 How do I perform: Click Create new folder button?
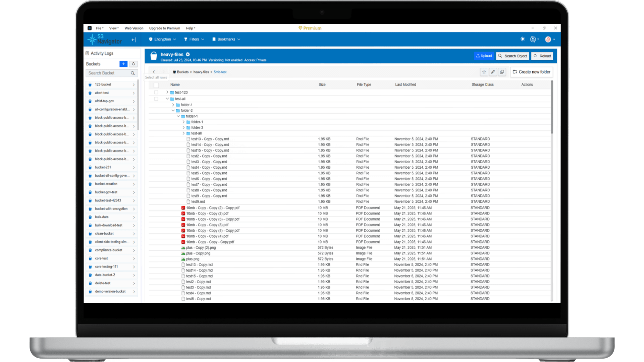click(x=531, y=72)
